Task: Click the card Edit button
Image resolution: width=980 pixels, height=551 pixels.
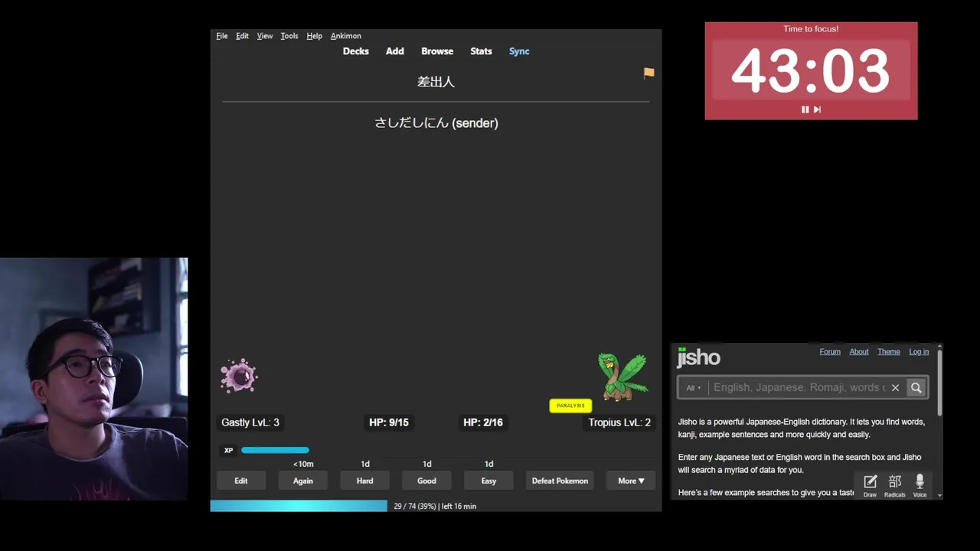Action: coord(241,481)
